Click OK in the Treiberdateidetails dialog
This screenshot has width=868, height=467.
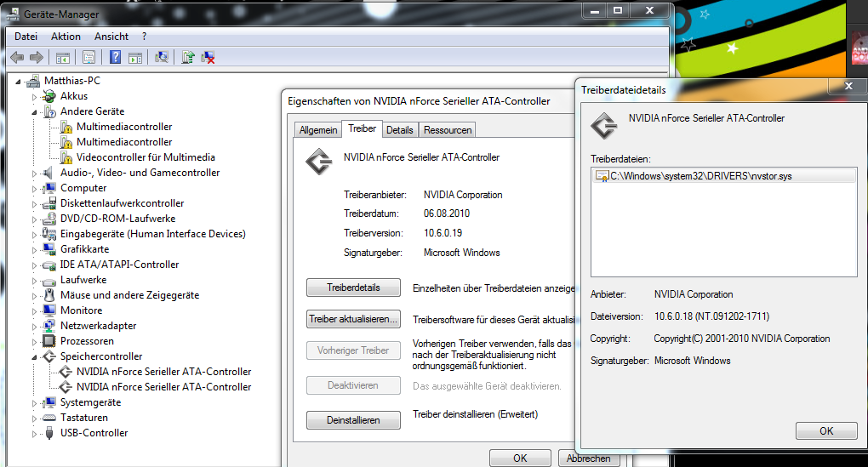coord(826,431)
